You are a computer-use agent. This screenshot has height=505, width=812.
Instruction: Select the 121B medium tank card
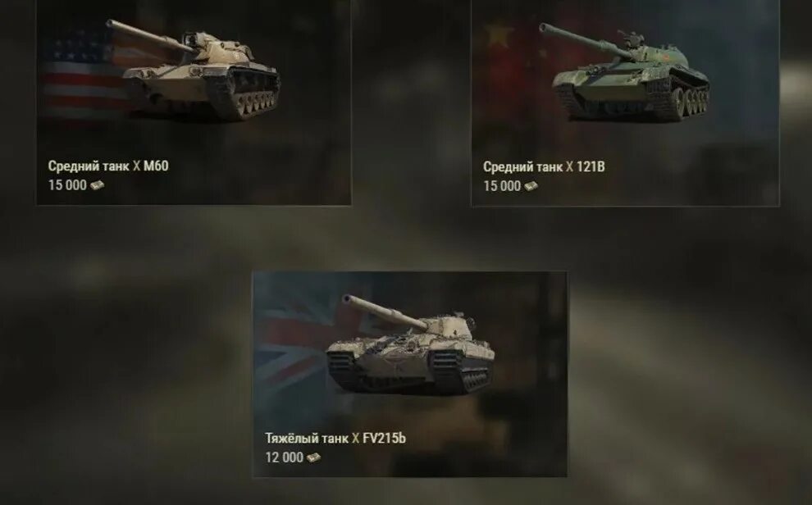[625, 103]
